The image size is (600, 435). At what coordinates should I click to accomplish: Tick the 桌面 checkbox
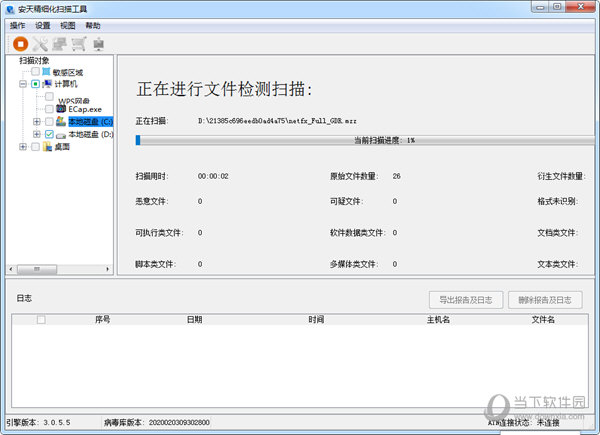point(35,147)
